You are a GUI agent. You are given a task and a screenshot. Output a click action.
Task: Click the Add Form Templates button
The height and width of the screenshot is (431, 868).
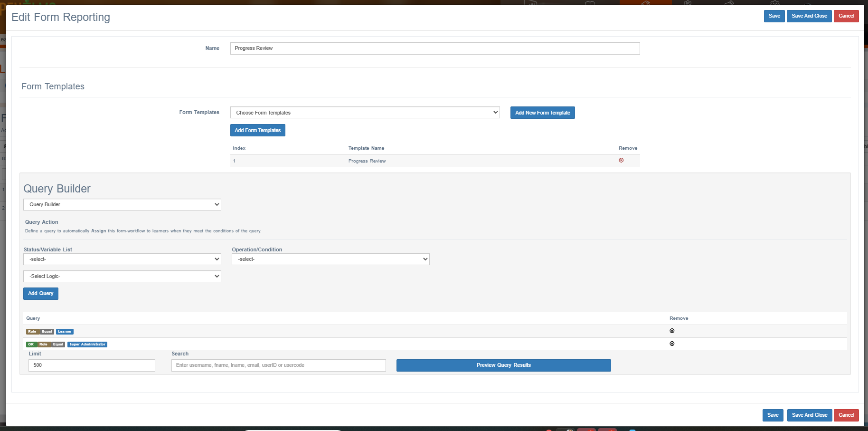257,130
